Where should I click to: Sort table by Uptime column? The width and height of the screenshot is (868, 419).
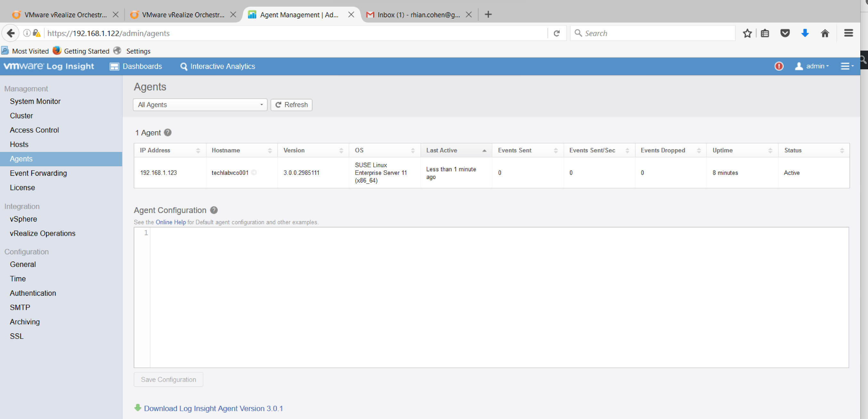(742, 150)
